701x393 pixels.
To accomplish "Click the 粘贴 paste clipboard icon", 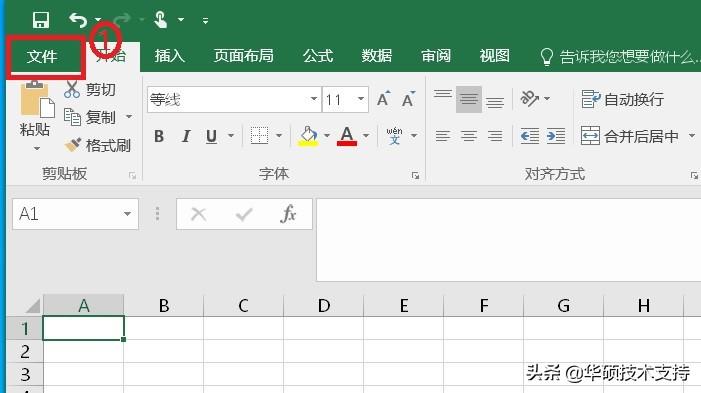I will click(x=38, y=100).
